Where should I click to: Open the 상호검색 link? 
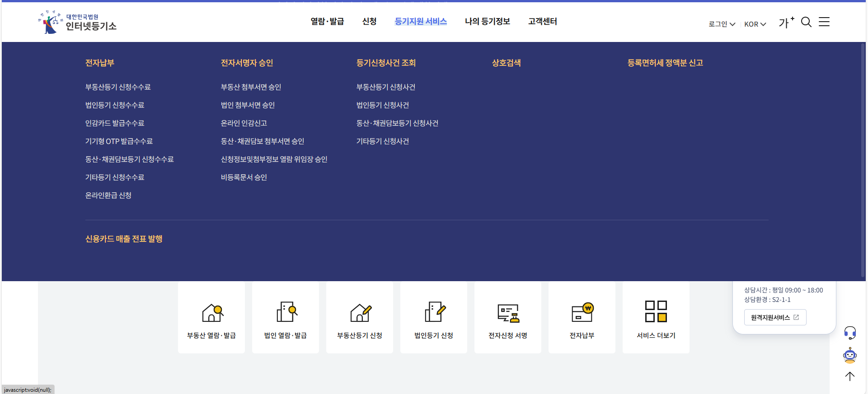click(x=506, y=63)
